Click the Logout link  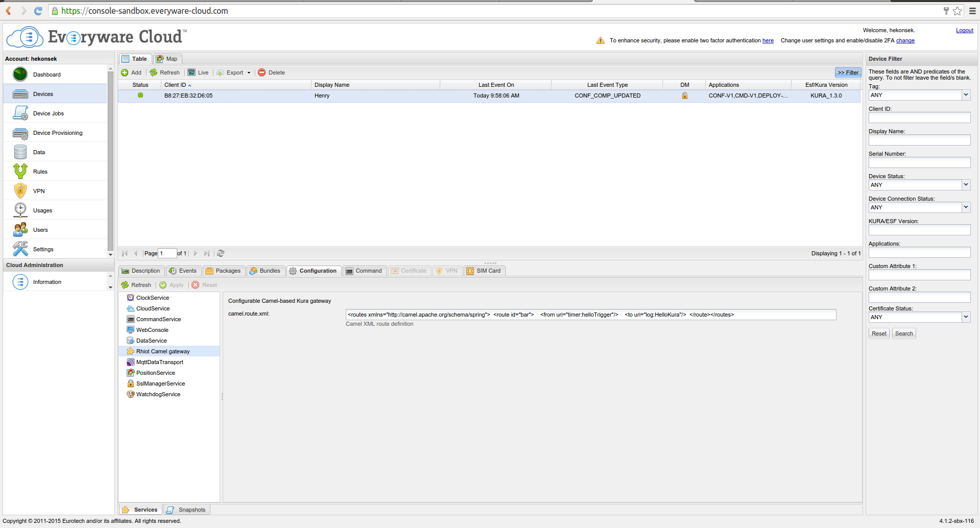coord(965,30)
